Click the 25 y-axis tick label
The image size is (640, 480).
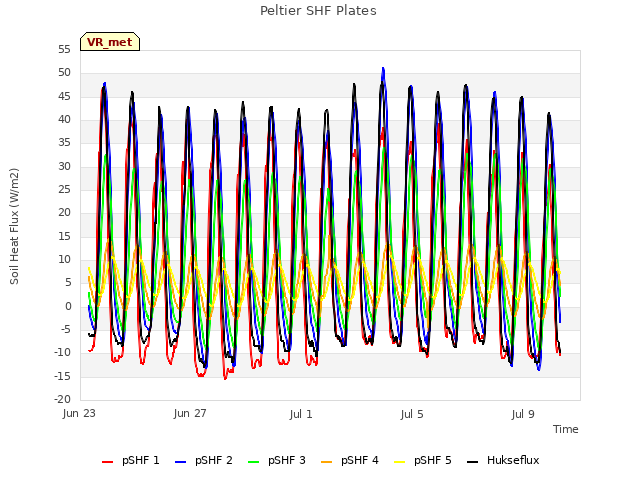coord(64,189)
